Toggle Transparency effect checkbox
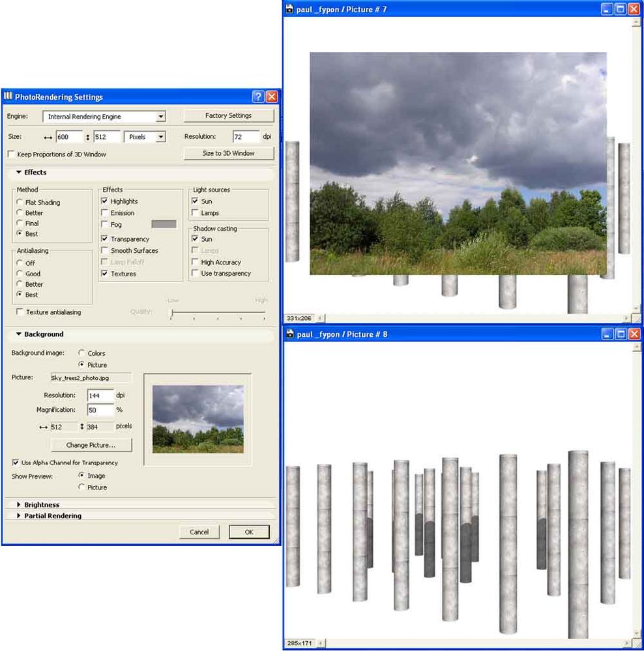The height and width of the screenshot is (651, 644). 105,239
